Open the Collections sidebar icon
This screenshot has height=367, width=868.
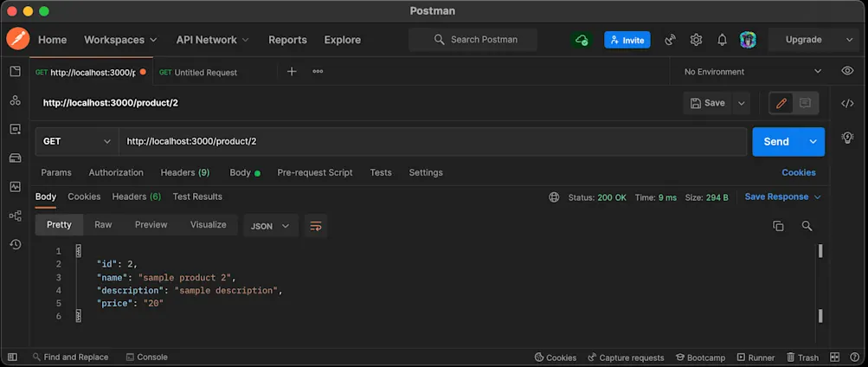coord(15,71)
